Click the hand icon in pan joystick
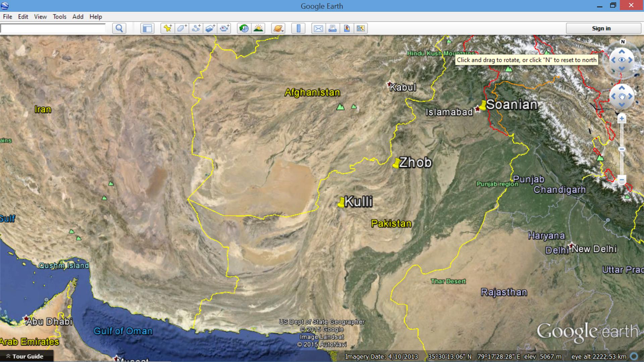The image size is (644, 362). point(622,97)
